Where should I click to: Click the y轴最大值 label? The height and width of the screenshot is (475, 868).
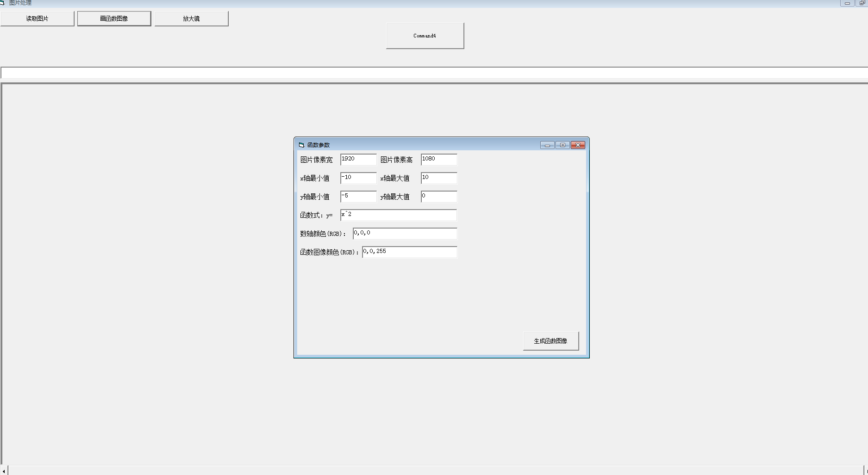point(395,197)
